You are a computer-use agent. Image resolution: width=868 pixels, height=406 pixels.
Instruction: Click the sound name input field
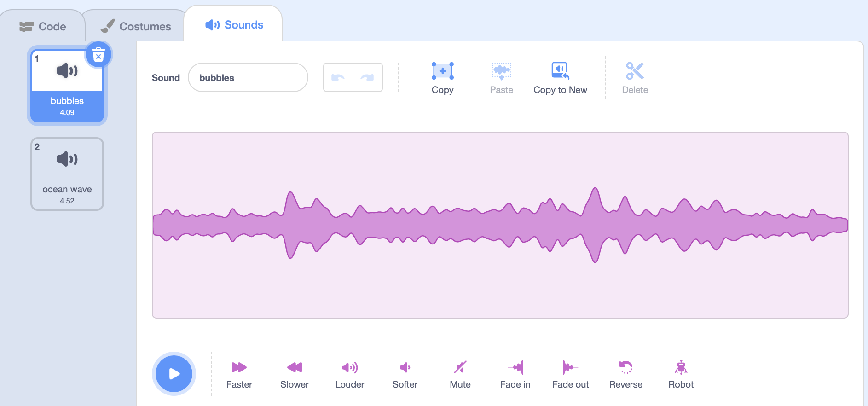(x=248, y=78)
